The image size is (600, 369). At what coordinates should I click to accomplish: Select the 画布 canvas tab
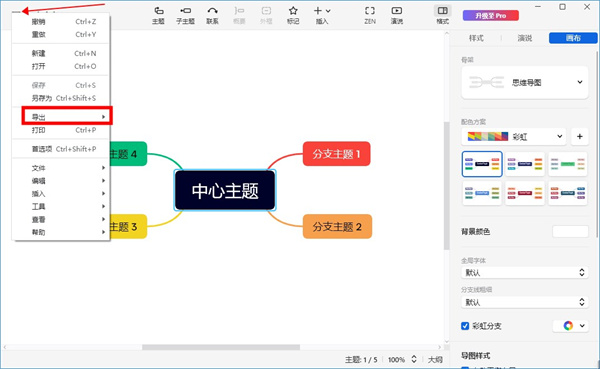tap(573, 38)
